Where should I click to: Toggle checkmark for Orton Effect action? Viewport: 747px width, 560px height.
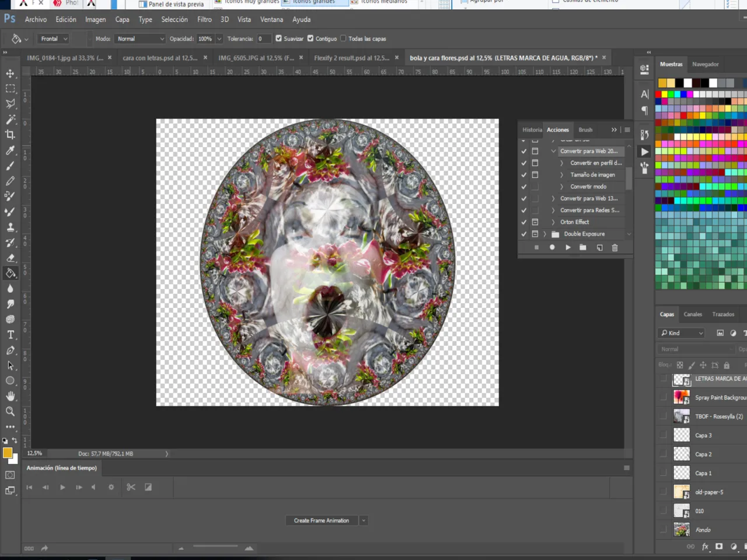tap(523, 222)
